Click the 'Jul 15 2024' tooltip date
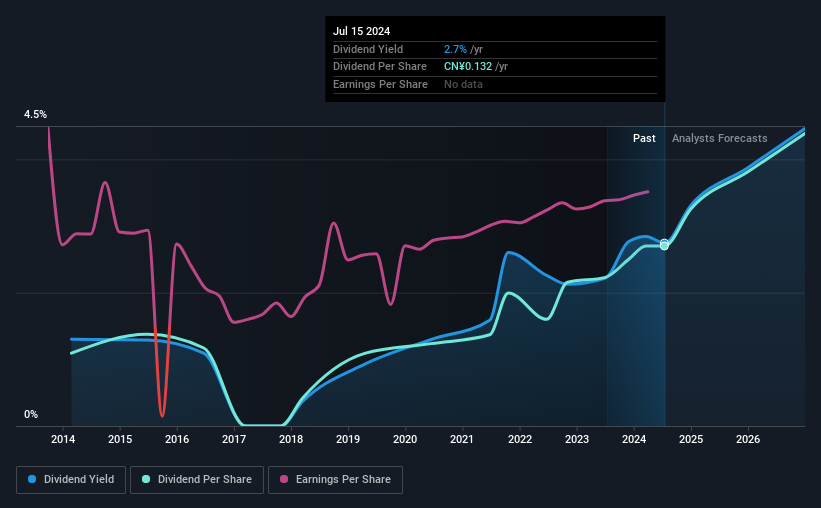This screenshot has width=821, height=508. [361, 31]
